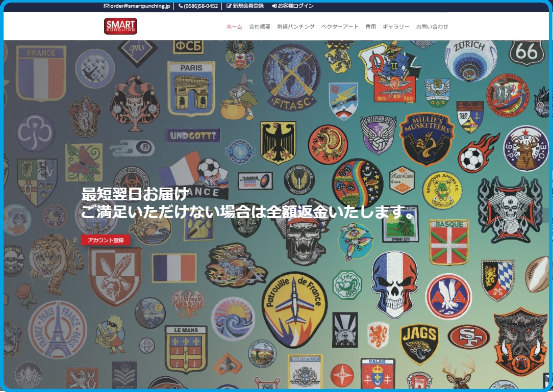Click the phone handset icon in the top bar
This screenshot has height=392, width=553.
click(x=181, y=6)
